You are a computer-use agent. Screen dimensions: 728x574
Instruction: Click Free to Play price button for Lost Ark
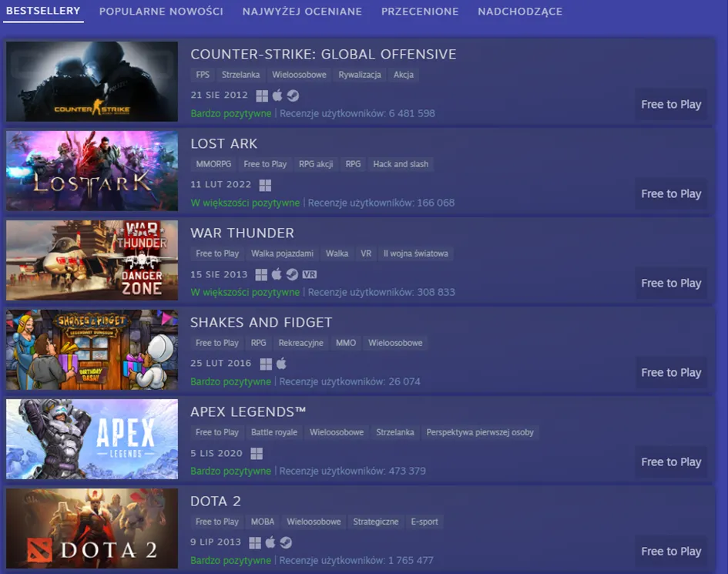(671, 193)
